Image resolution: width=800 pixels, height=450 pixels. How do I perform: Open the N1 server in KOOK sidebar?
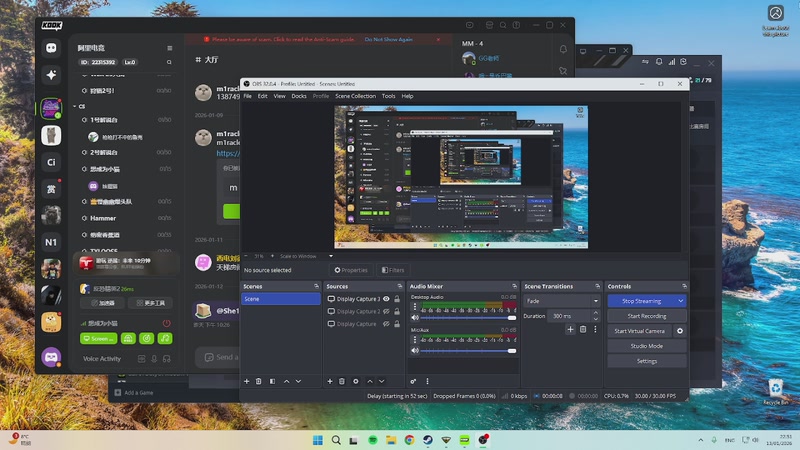pyautogui.click(x=51, y=242)
